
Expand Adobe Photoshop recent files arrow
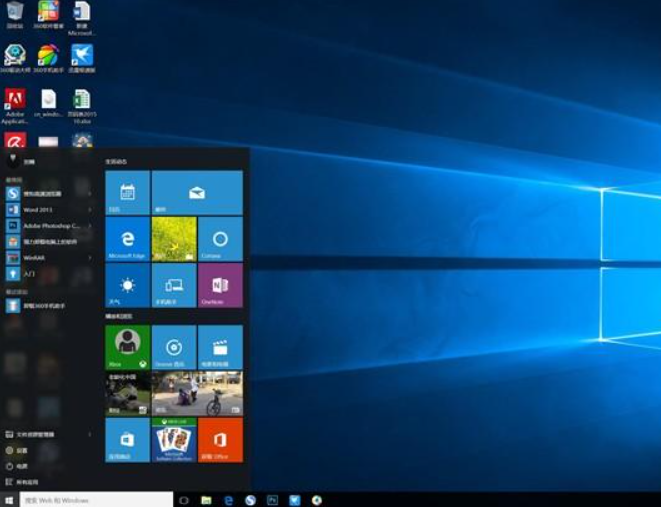pos(90,226)
